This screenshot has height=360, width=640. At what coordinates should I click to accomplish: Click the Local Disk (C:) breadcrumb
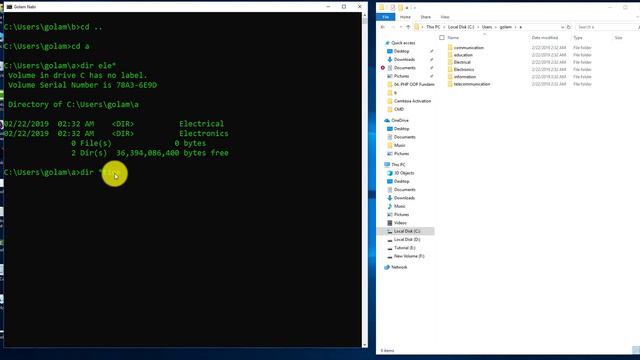pos(461,27)
